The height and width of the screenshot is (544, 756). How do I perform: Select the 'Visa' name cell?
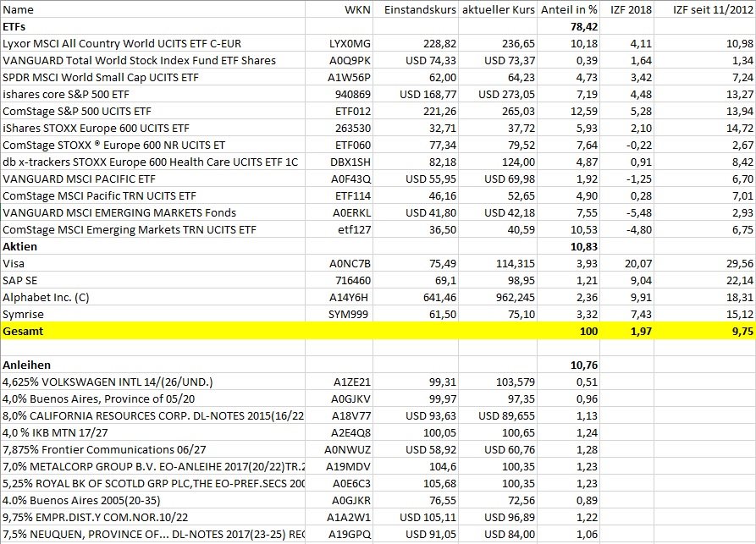coord(152,264)
